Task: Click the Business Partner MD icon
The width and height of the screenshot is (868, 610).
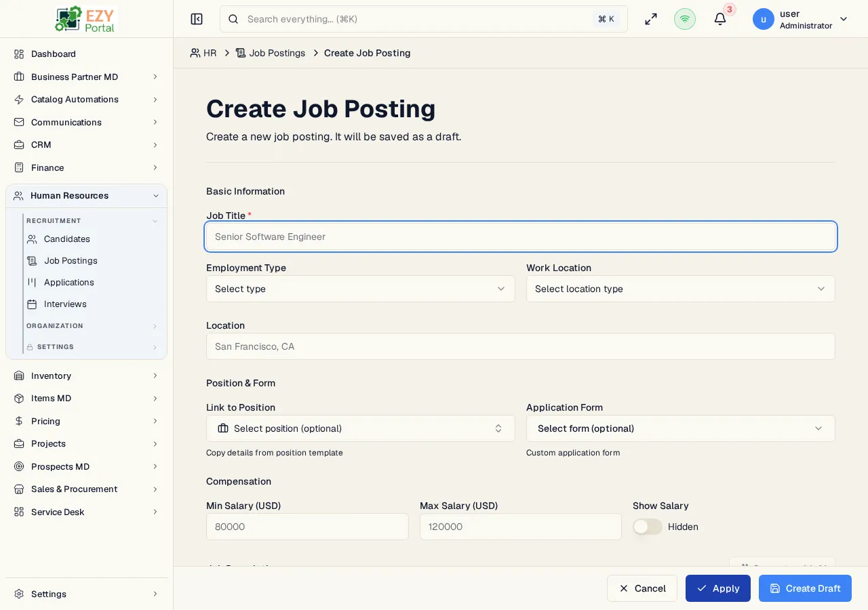Action: 19,77
